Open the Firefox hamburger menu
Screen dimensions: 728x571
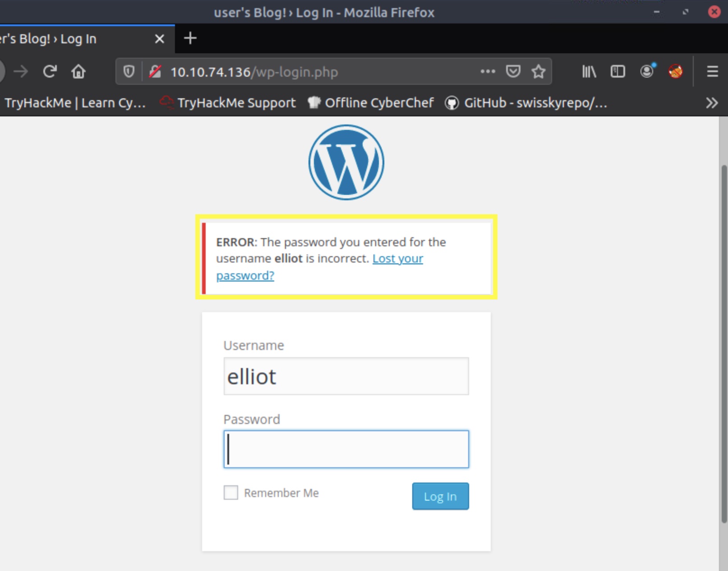[712, 71]
